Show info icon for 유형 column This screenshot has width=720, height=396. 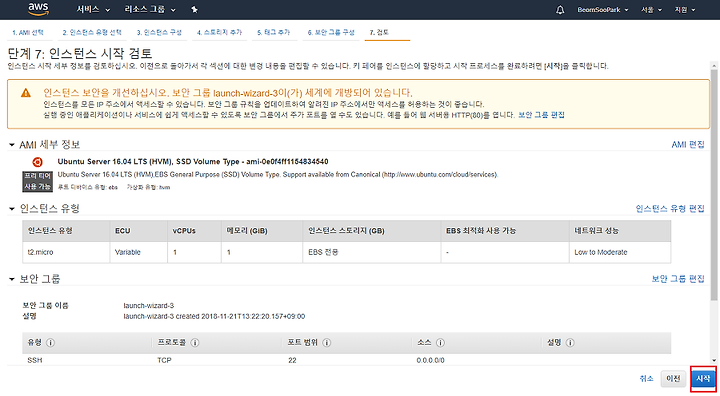51,343
